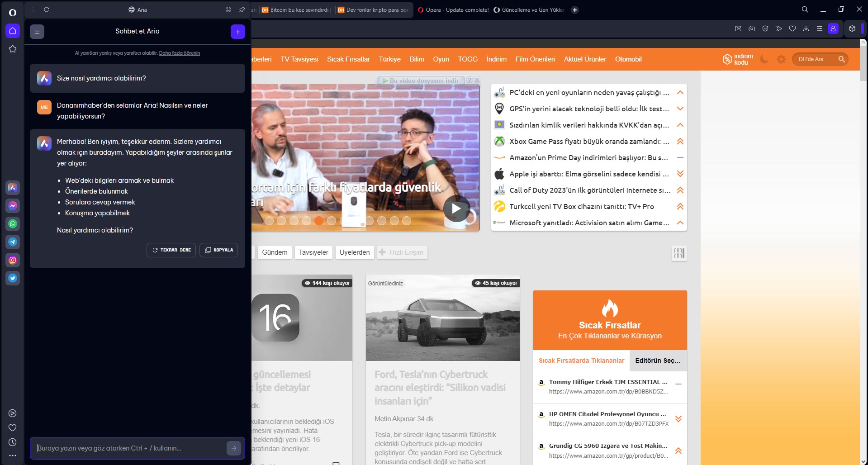
Task: Open sidebar three-dot more options
Action: click(x=13, y=456)
